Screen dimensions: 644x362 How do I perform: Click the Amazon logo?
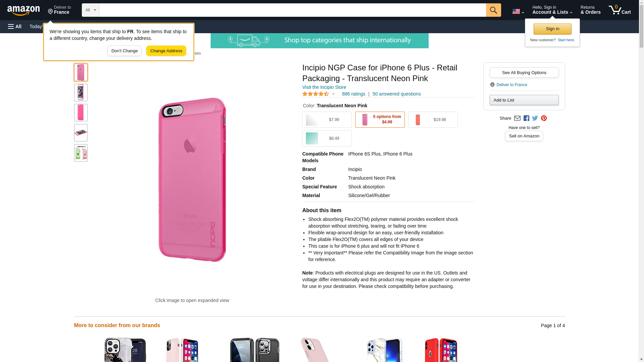pyautogui.click(x=23, y=10)
